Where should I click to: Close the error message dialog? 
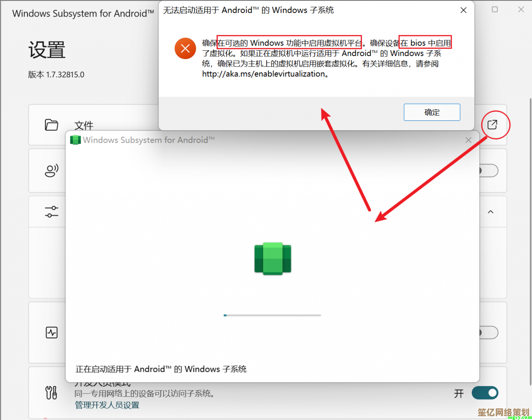463,10
